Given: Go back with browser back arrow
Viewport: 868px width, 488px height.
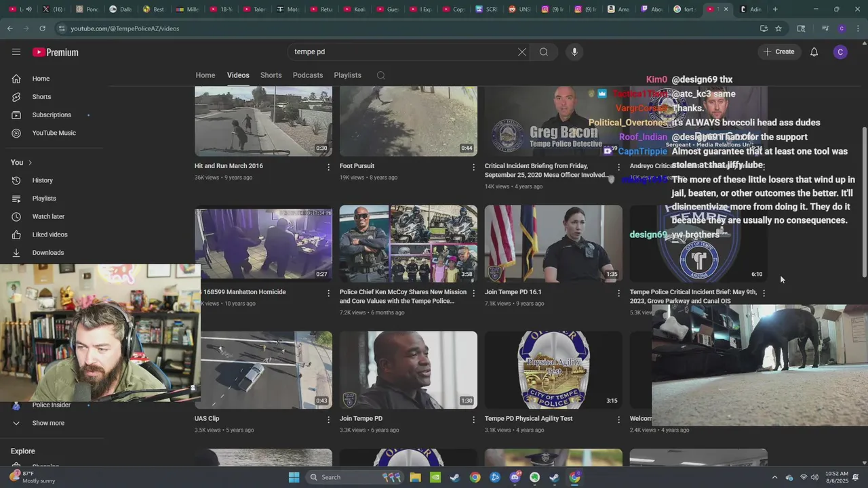Looking at the screenshot, I should coord(9,28).
